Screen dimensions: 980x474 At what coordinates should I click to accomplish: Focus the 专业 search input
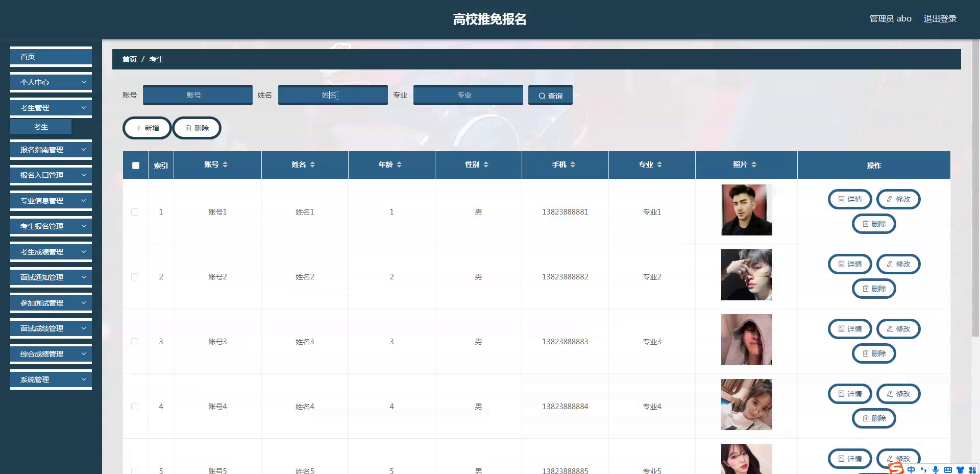pos(468,95)
